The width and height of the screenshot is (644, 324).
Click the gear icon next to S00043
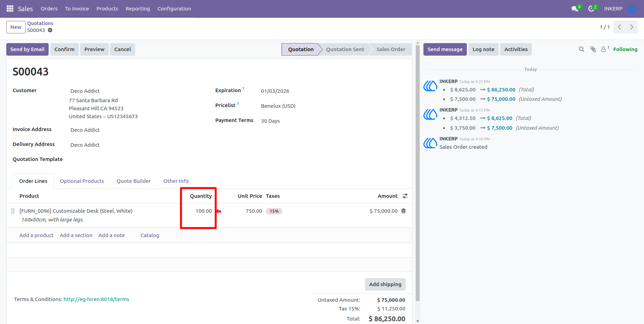point(50,30)
